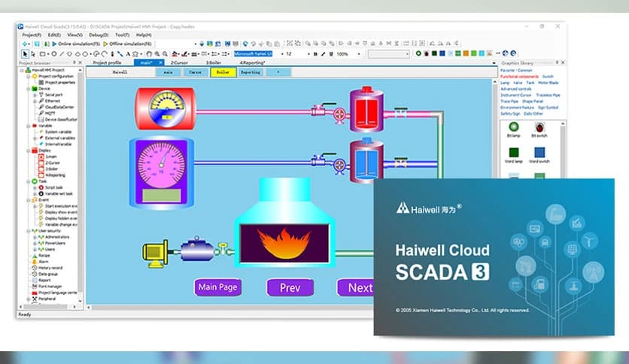Click the Prev button on canvas

(x=290, y=287)
